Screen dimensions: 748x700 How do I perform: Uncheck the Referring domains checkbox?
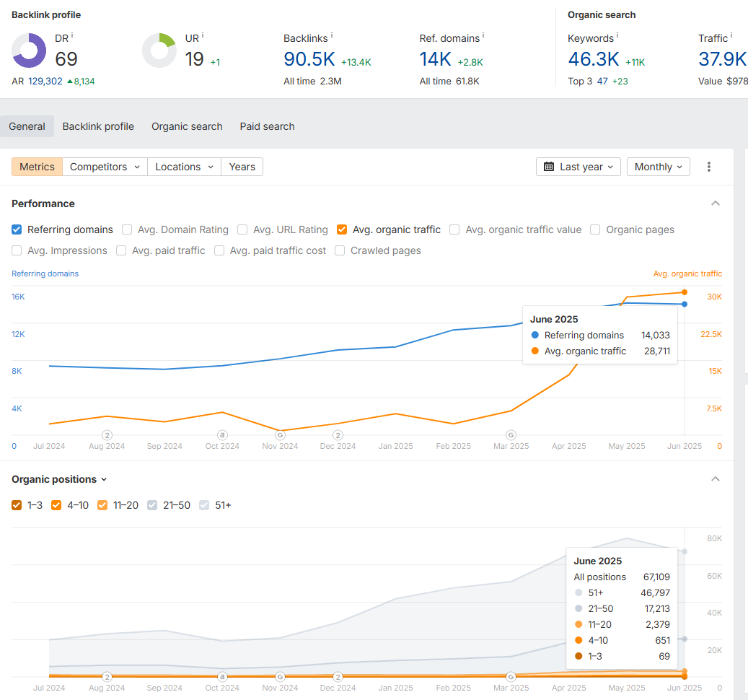17,229
